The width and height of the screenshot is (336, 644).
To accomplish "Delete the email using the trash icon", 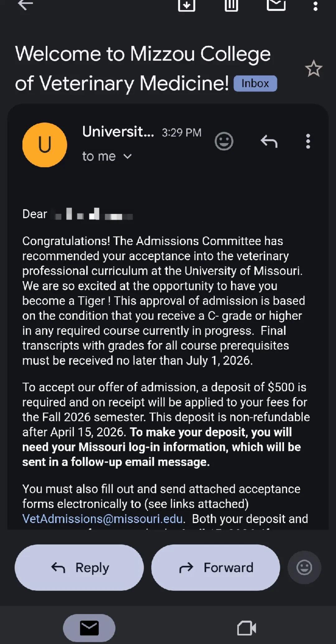I will point(231,5).
